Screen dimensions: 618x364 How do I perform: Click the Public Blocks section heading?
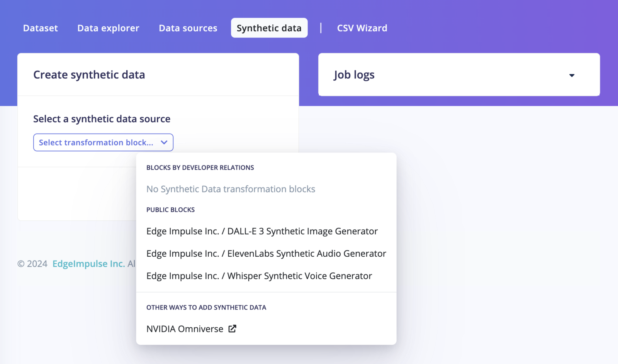click(x=170, y=210)
